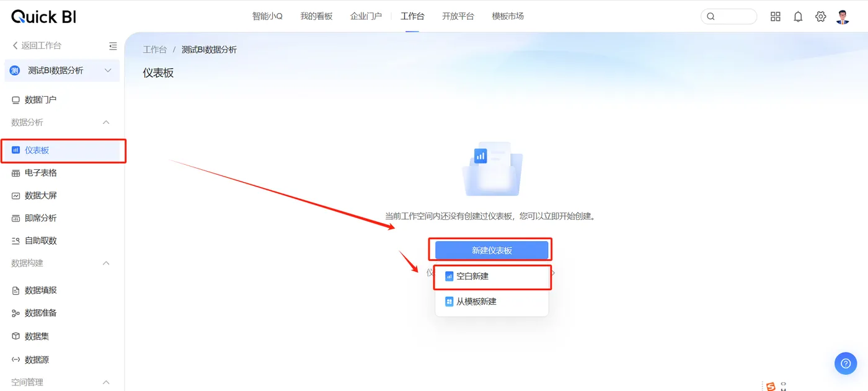Select 仪表板 in the sidebar

point(62,150)
